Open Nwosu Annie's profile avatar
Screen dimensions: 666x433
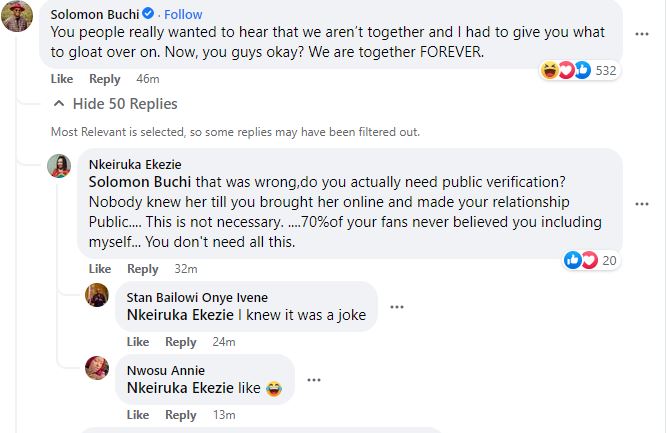97,367
